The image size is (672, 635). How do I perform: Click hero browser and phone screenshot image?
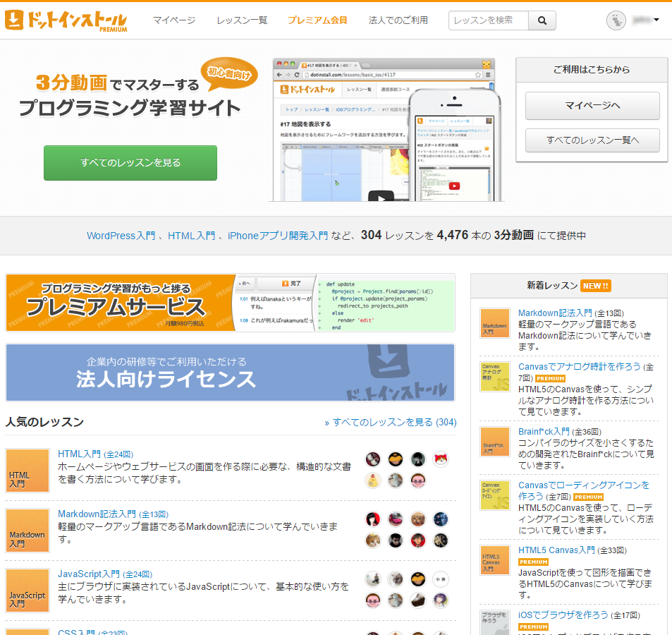386,130
